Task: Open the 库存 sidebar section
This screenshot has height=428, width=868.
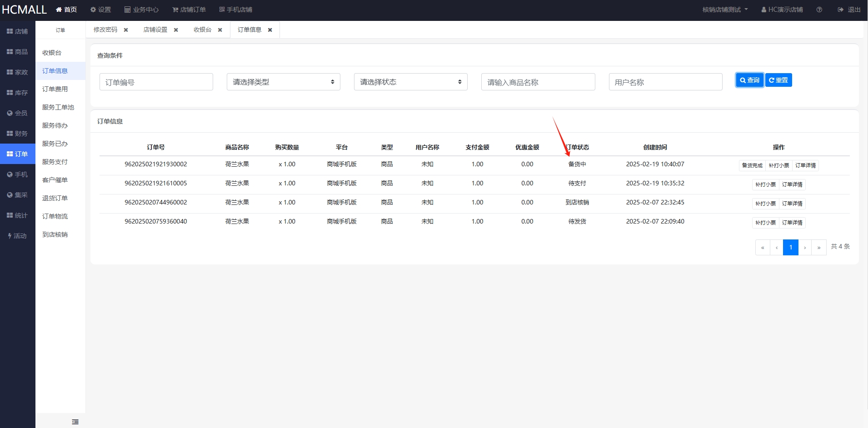Action: (x=17, y=93)
